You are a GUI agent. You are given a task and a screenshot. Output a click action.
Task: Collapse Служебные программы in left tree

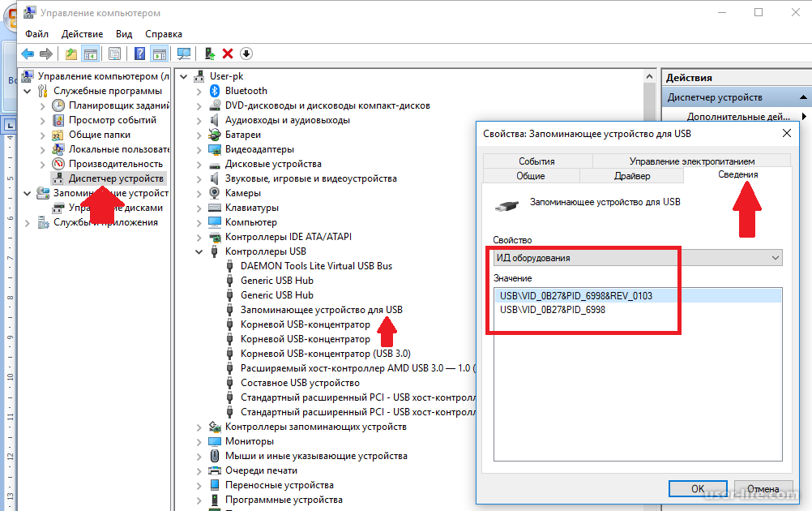[28, 91]
